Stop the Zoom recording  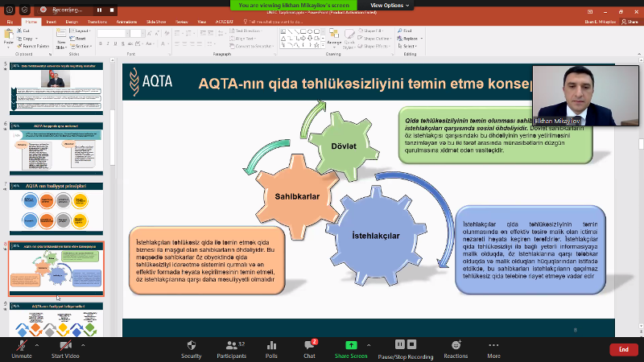click(112, 10)
